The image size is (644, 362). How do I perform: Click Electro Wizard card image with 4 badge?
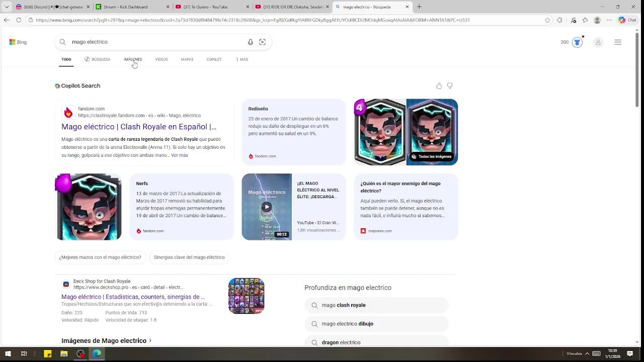[380, 132]
